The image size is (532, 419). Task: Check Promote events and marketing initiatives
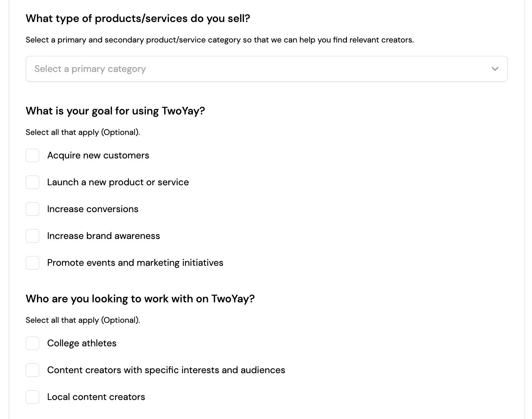(32, 263)
